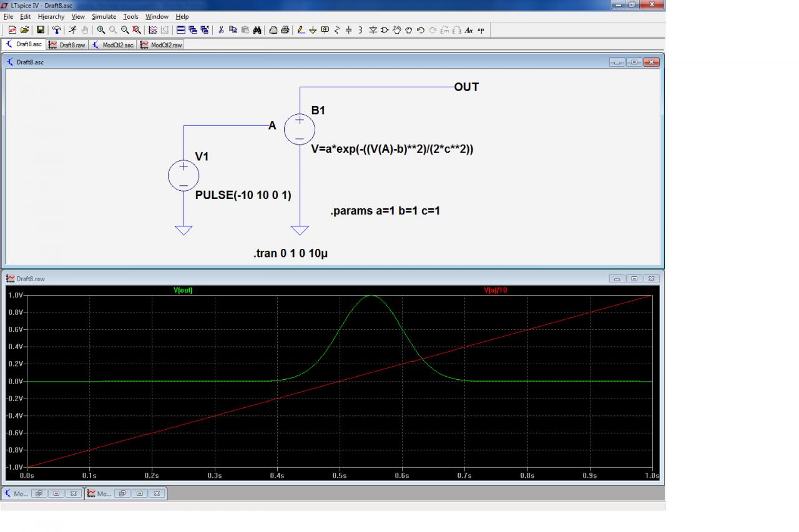The width and height of the screenshot is (799, 532).
Task: Pick the Capacitor component tool
Action: coord(349,30)
